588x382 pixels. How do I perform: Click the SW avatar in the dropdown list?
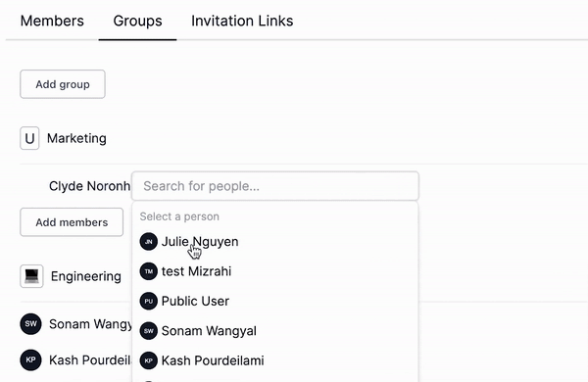[149, 331]
